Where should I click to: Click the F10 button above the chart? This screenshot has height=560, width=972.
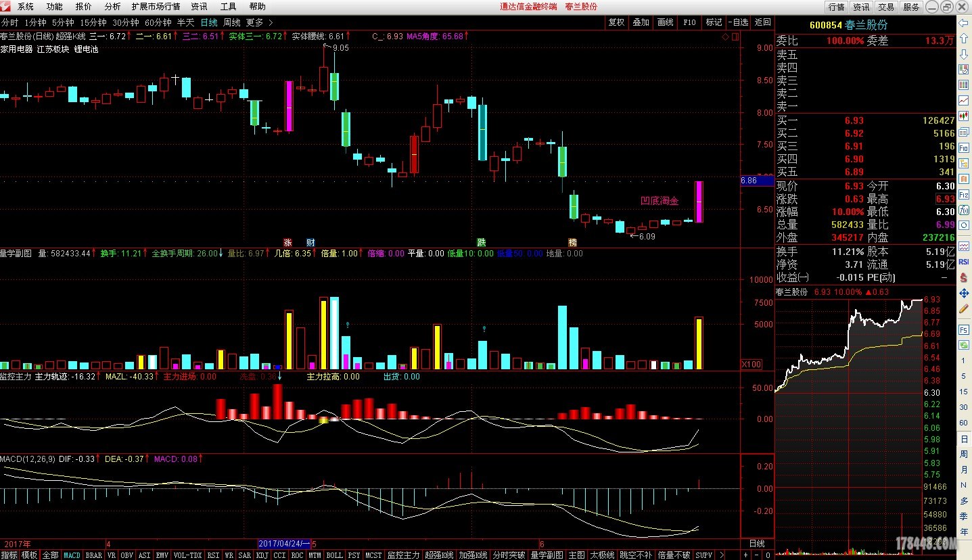pyautogui.click(x=689, y=22)
